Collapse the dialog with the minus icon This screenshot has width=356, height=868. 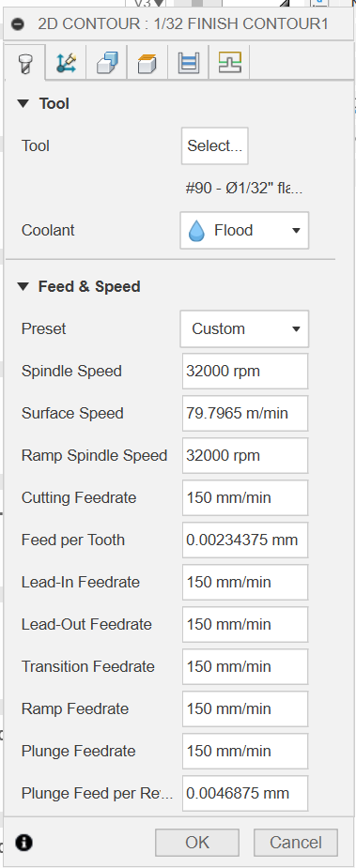[18, 24]
